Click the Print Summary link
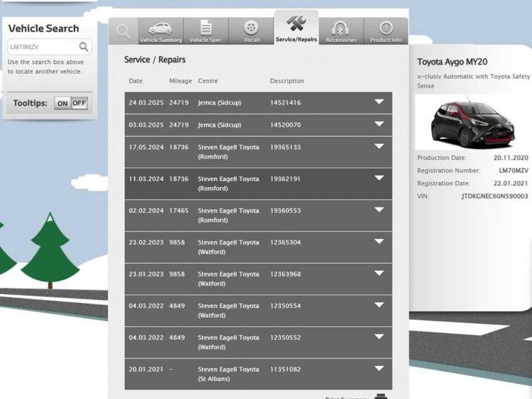Viewport: 532px width, 399px height. 348,397
